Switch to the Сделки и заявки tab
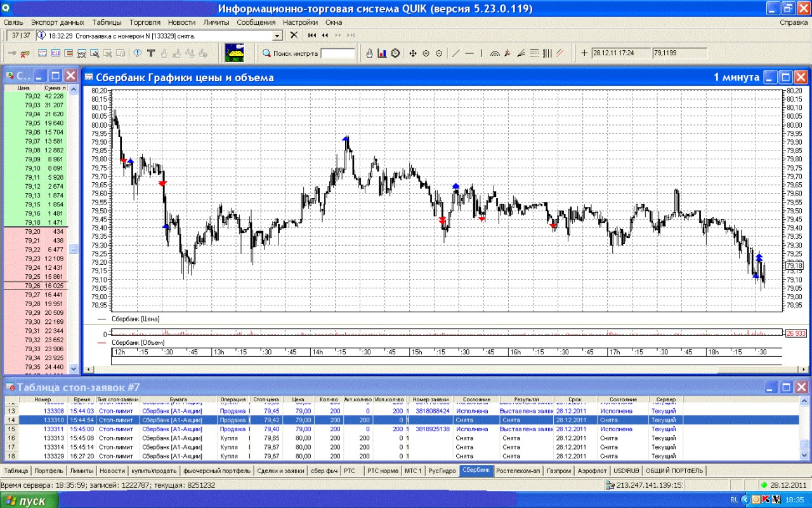This screenshot has width=812, height=508. (280, 471)
